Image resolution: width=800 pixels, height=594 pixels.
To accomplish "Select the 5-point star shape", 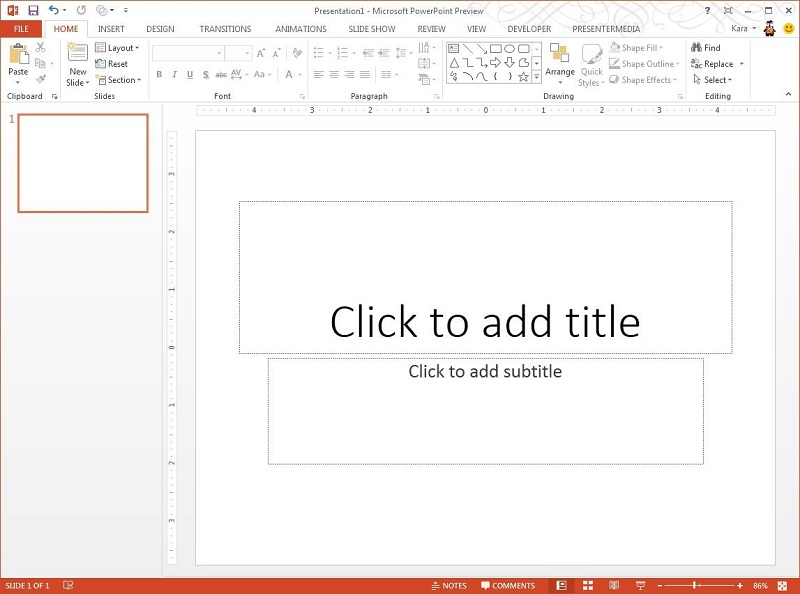I will click(523, 77).
